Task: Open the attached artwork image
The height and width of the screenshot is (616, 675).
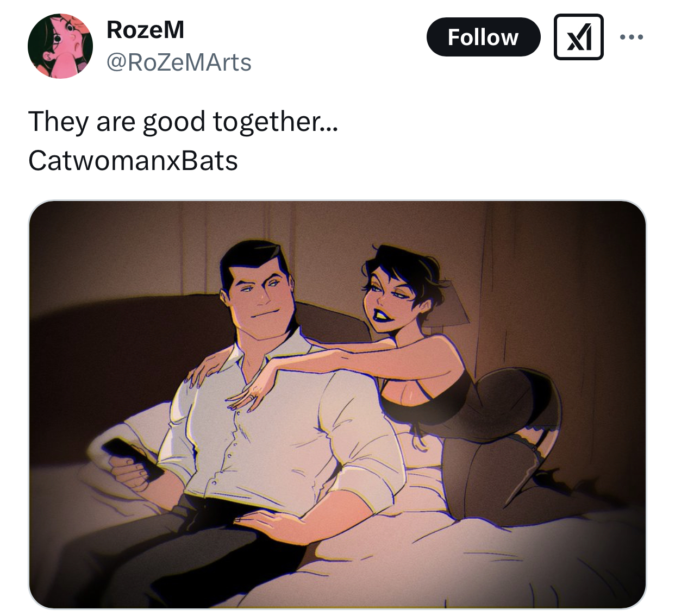Action: coord(337,405)
